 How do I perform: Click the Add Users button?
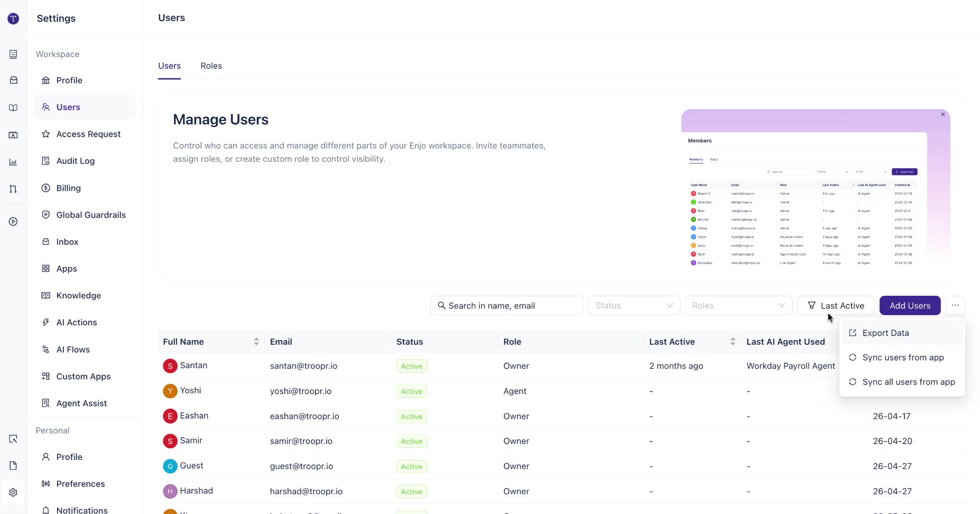[x=910, y=305]
